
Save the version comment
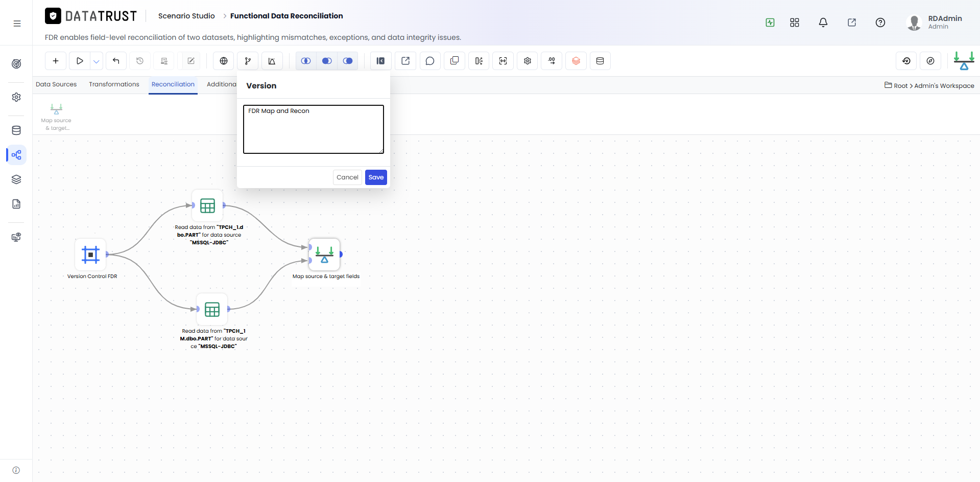pos(376,177)
